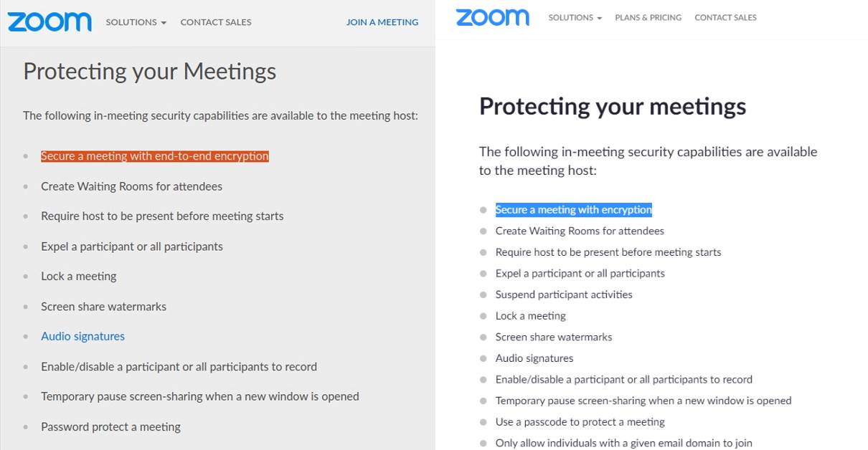Image resolution: width=868 pixels, height=450 pixels.
Task: Click Create Waiting Rooms for attendees on left
Action: click(131, 186)
